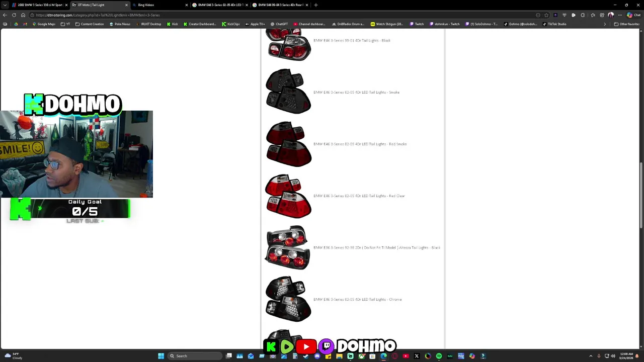
Task: Open the Windows Start menu
Action: coord(161,356)
